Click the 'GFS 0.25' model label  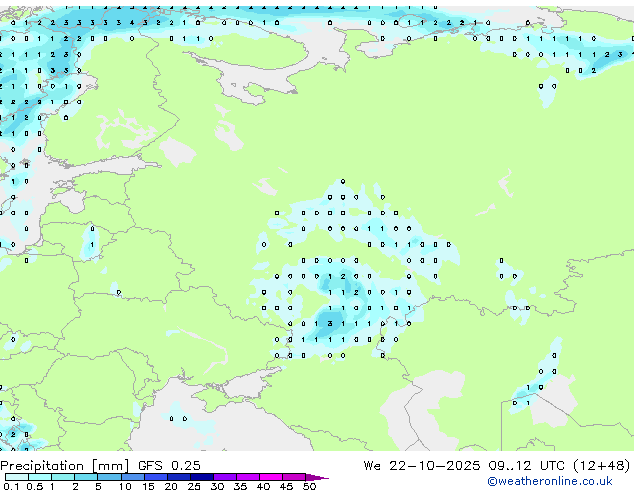coord(169,465)
